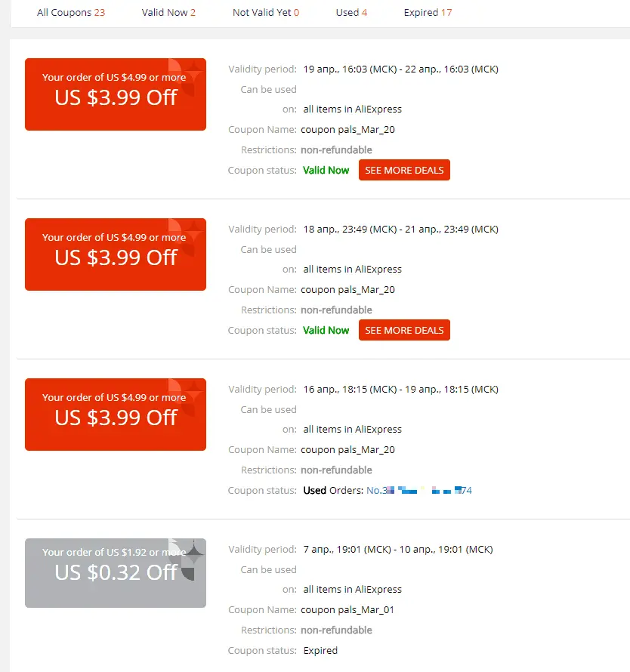Open the used coupon order number link
Viewport: 630px width, 672px height.
point(419,490)
